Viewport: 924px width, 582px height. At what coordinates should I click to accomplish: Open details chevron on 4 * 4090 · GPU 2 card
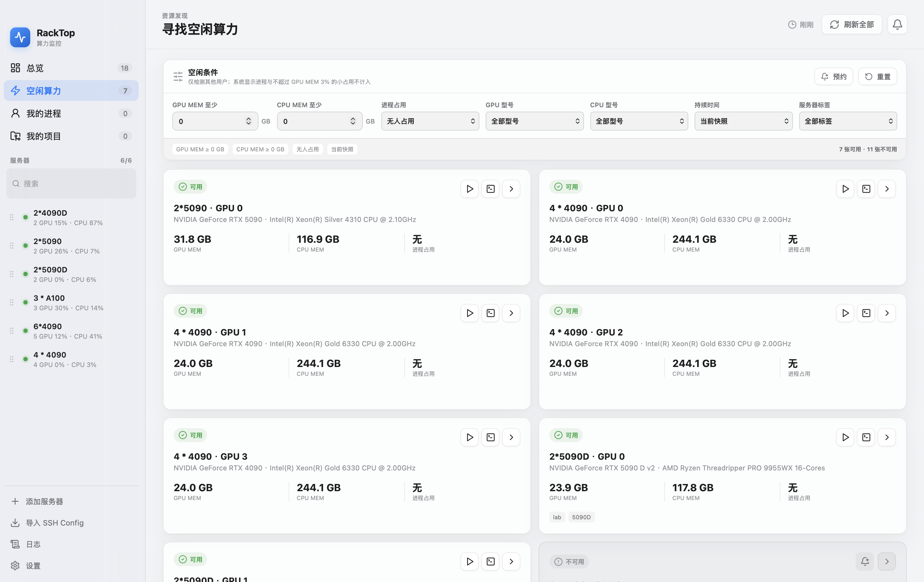887,313
